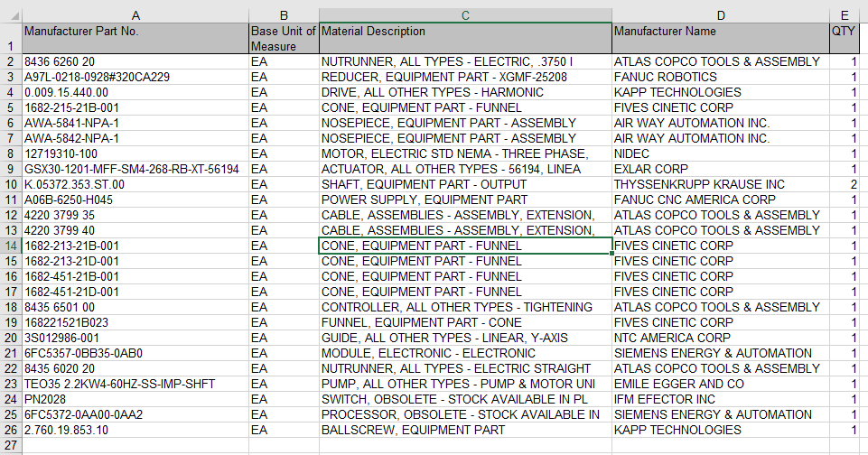Image resolution: width=868 pixels, height=455 pixels.
Task: Select the quantity cell containing 2
Action: (x=844, y=184)
